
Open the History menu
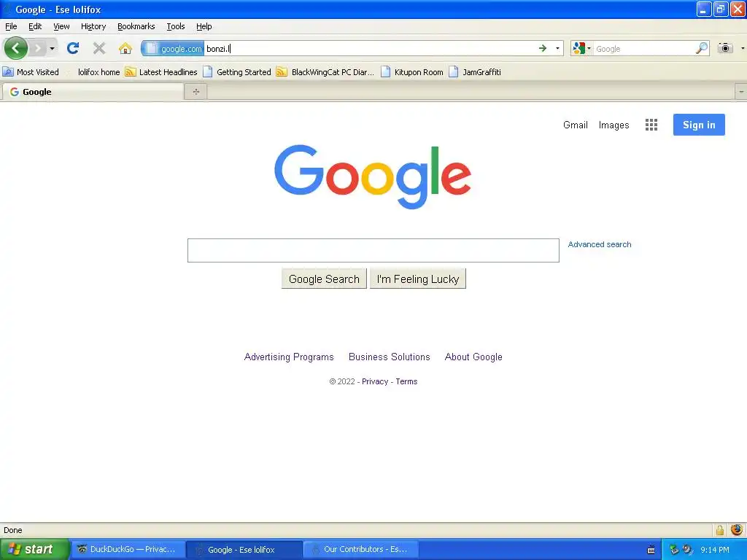click(93, 26)
